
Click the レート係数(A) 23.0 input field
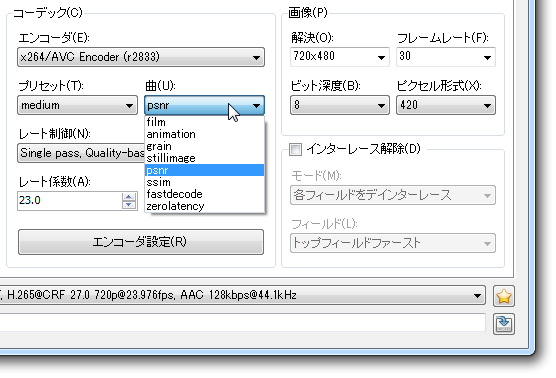69,201
